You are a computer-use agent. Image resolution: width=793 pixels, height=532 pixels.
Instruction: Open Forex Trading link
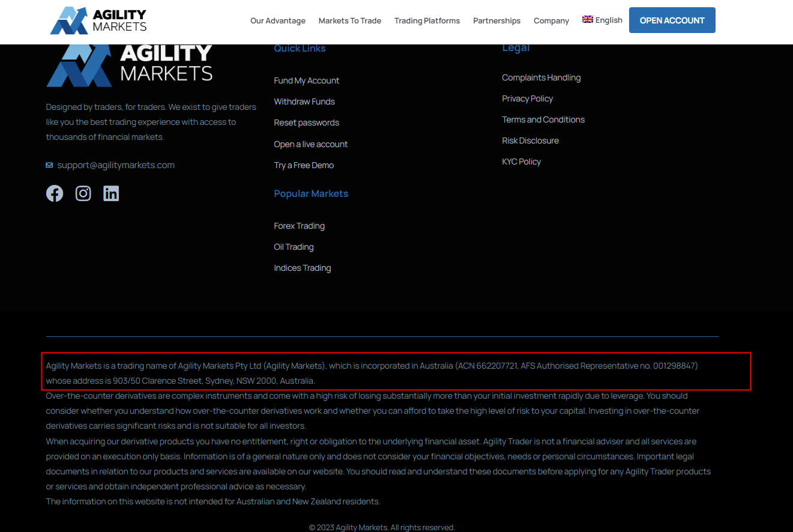(x=300, y=226)
